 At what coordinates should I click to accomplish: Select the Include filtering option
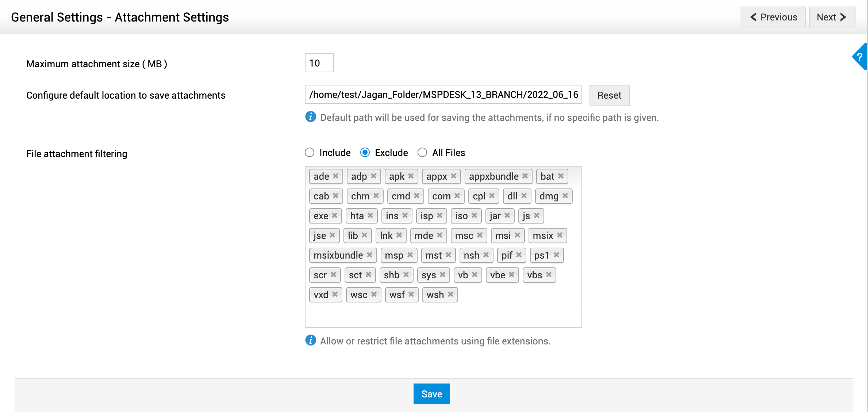click(310, 152)
